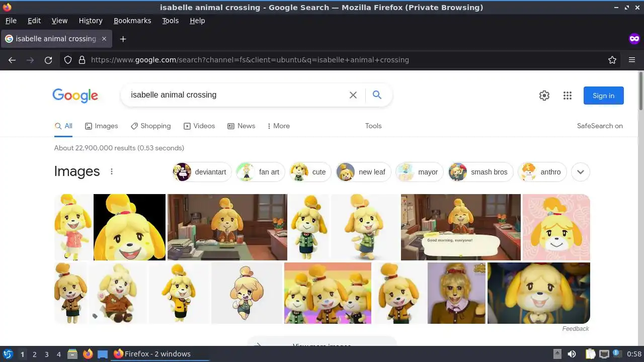Open Google quick settings gear
The image size is (644, 362).
click(544, 96)
